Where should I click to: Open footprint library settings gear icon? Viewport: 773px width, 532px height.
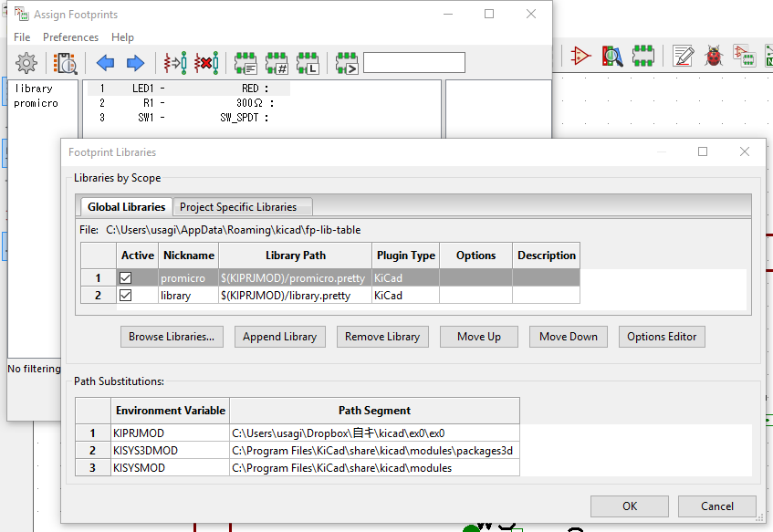26,63
